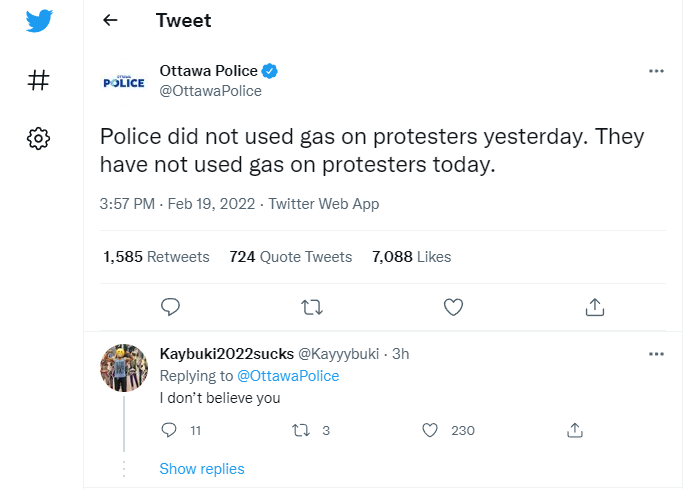Share the Kaybuki2022sucks reply
The height and width of the screenshot is (489, 696).
coord(575,430)
